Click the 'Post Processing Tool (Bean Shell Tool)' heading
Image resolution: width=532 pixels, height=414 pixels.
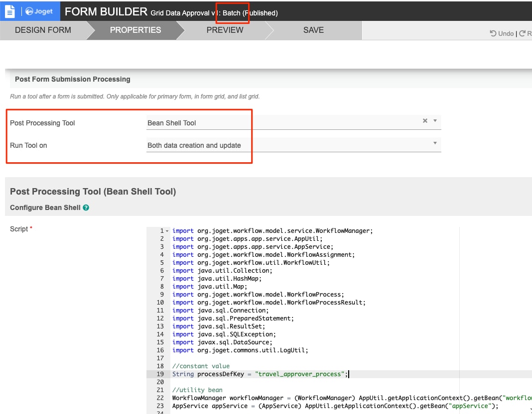coord(93,192)
